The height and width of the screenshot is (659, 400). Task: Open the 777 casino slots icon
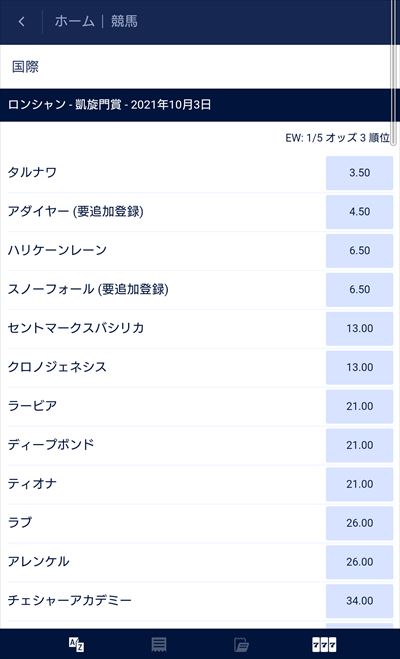324,644
